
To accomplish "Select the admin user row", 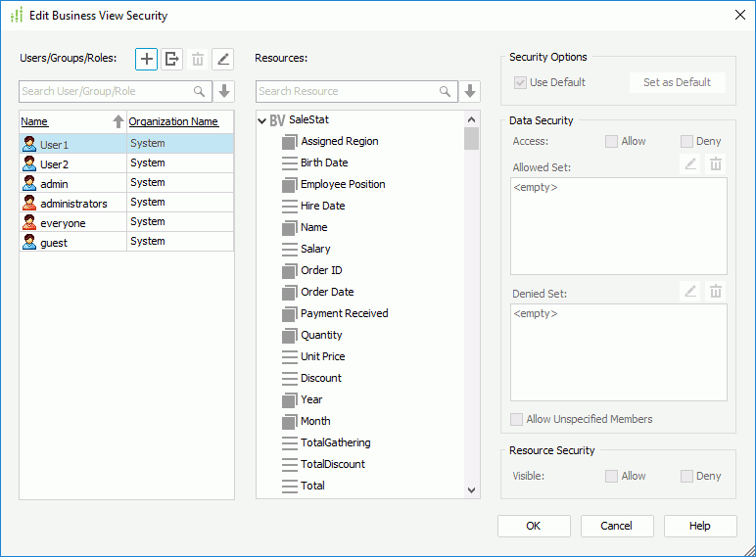I will click(x=55, y=183).
